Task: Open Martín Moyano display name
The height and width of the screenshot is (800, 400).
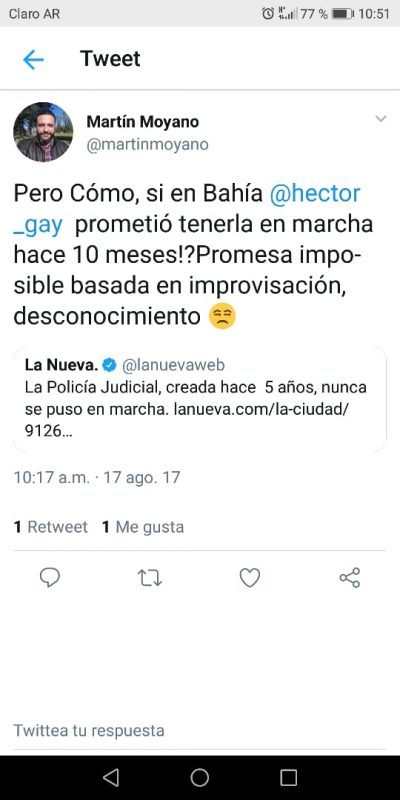Action: click(143, 122)
